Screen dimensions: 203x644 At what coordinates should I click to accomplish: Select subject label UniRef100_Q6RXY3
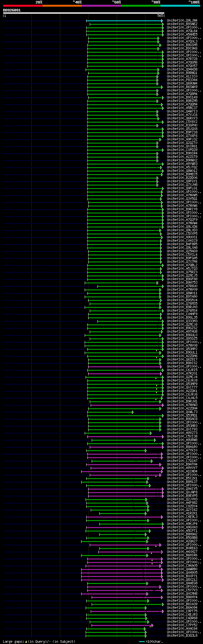pyautogui.click(x=182, y=119)
